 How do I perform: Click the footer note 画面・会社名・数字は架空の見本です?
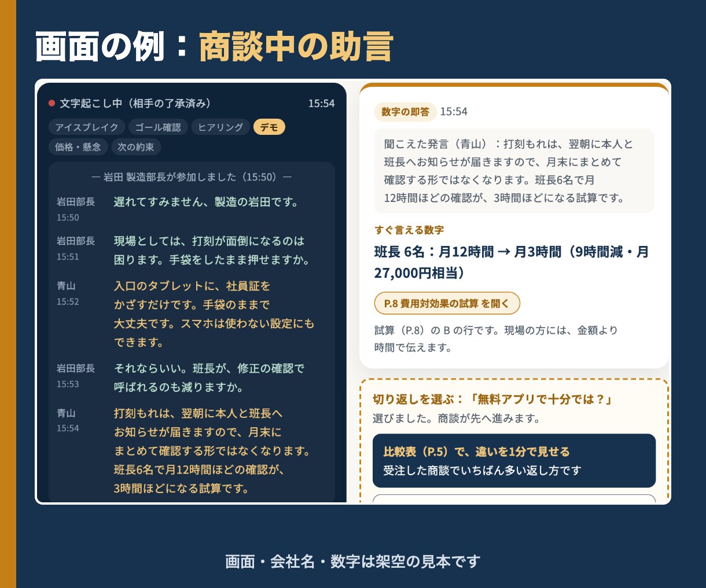point(353,561)
